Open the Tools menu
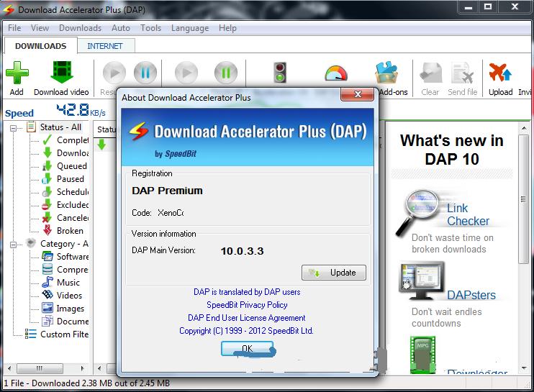The width and height of the screenshot is (534, 392). (150, 28)
